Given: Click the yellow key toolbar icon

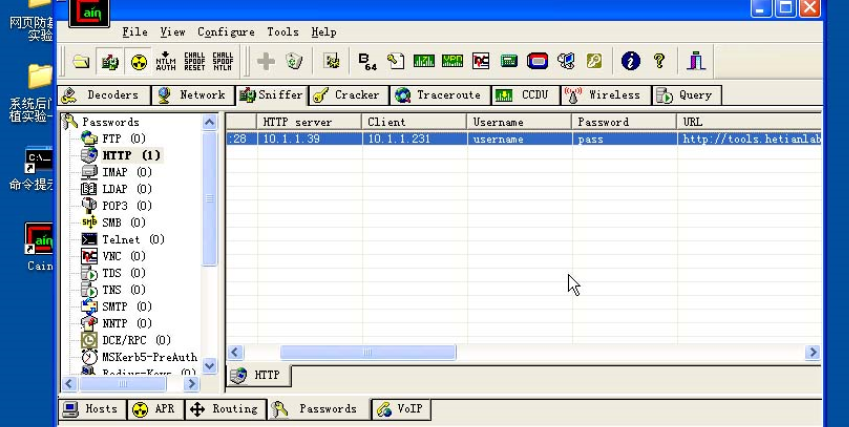Looking at the screenshot, I should (x=594, y=61).
